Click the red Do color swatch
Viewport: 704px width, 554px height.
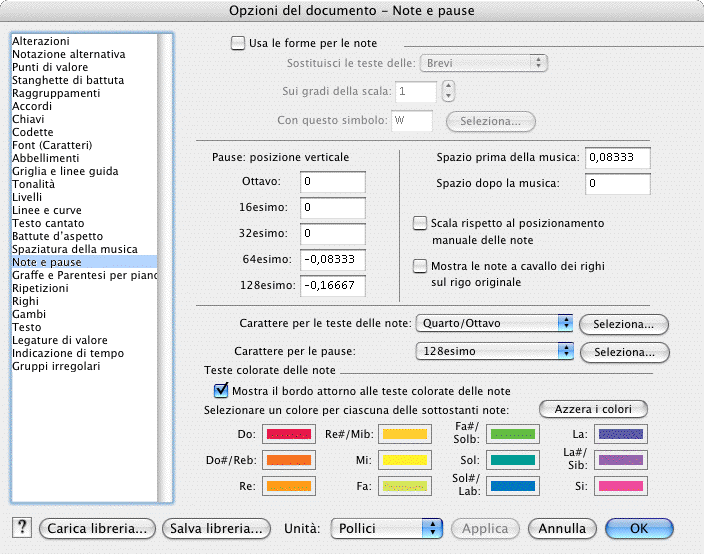point(288,435)
